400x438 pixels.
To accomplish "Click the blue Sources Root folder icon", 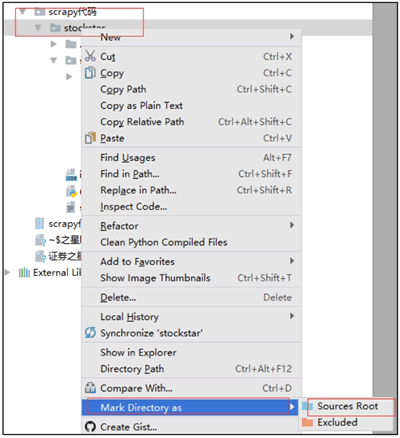I will (x=307, y=406).
